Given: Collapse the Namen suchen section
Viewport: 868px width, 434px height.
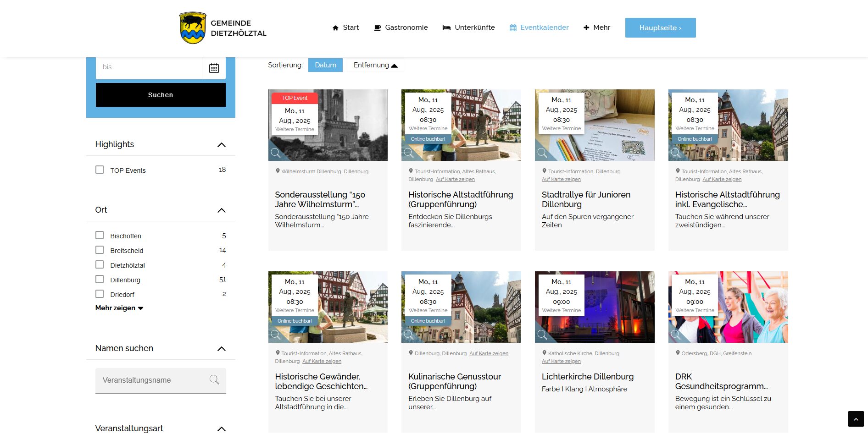Looking at the screenshot, I should tap(221, 349).
